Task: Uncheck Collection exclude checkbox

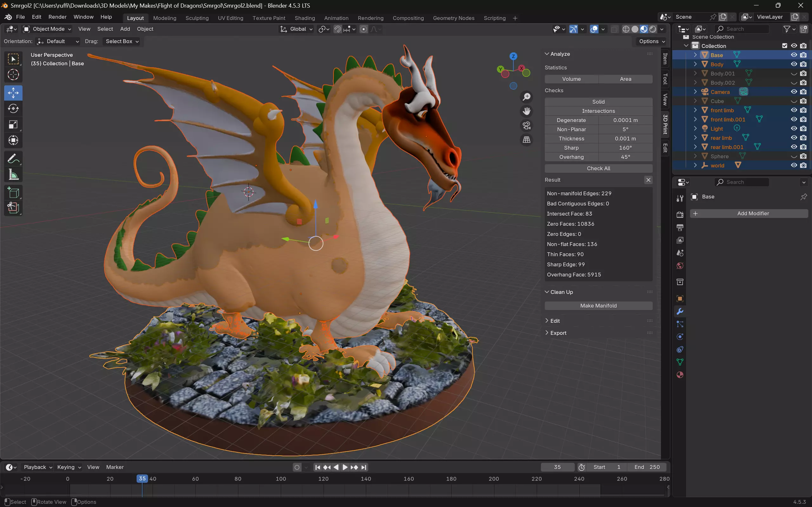Action: (784, 46)
